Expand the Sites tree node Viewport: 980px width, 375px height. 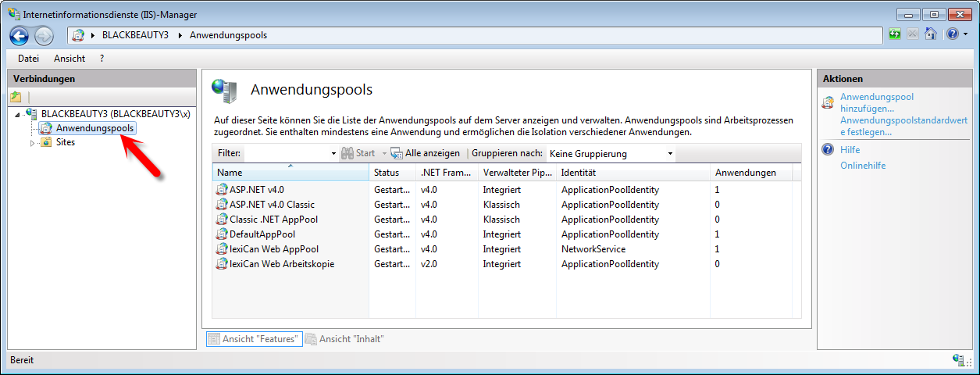click(x=33, y=143)
